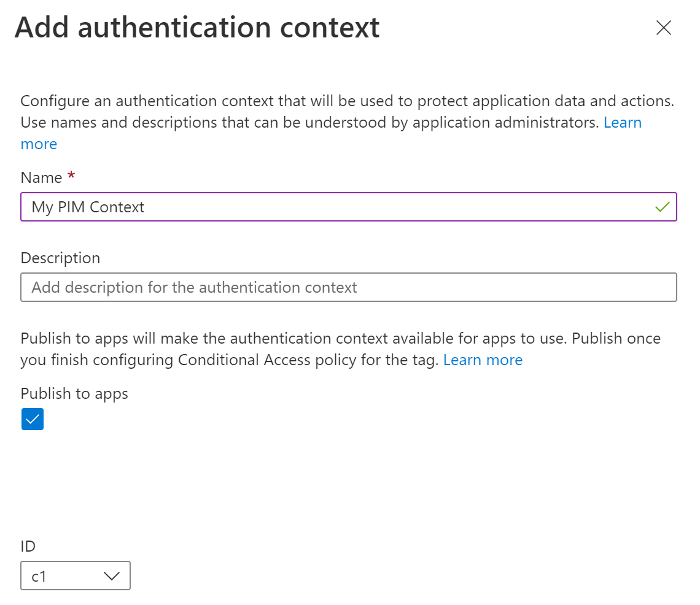Image resolution: width=700 pixels, height=605 pixels.
Task: Click the red required asterisk beside Name
Action: [x=71, y=177]
